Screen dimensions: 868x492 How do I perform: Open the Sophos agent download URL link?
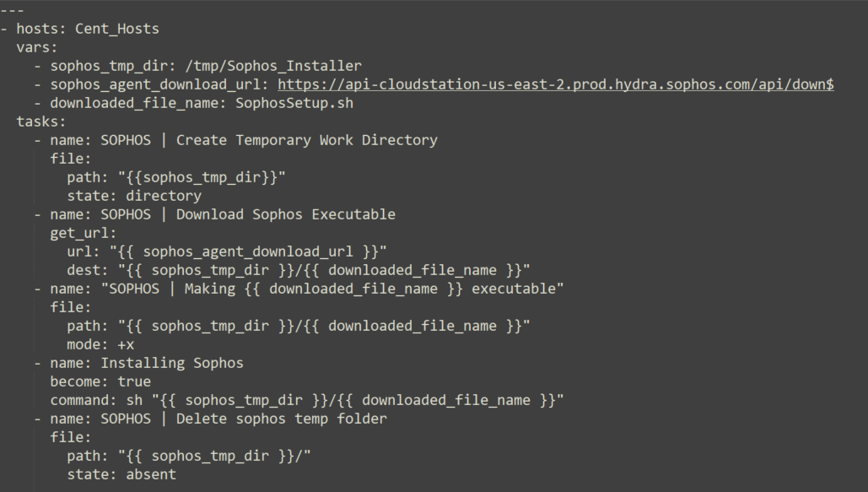tap(555, 84)
